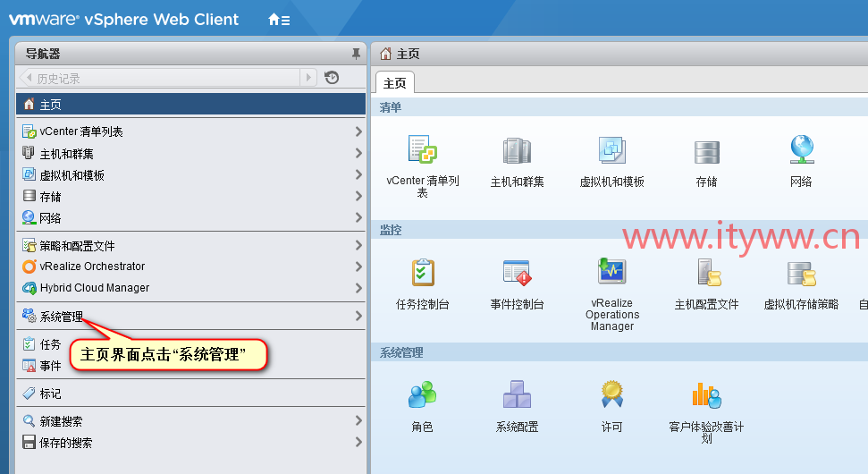Select 虚拟机和模板 in the navigator
868x474 pixels.
coord(191,175)
